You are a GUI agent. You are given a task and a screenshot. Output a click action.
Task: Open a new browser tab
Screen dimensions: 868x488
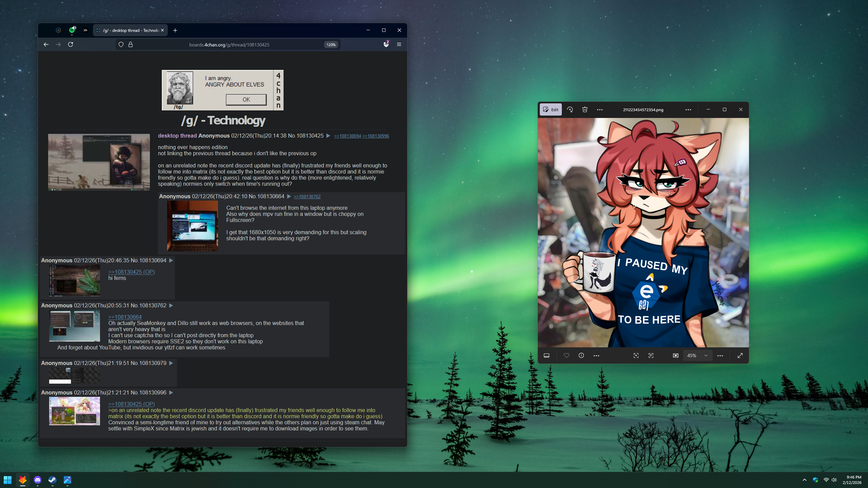(175, 30)
